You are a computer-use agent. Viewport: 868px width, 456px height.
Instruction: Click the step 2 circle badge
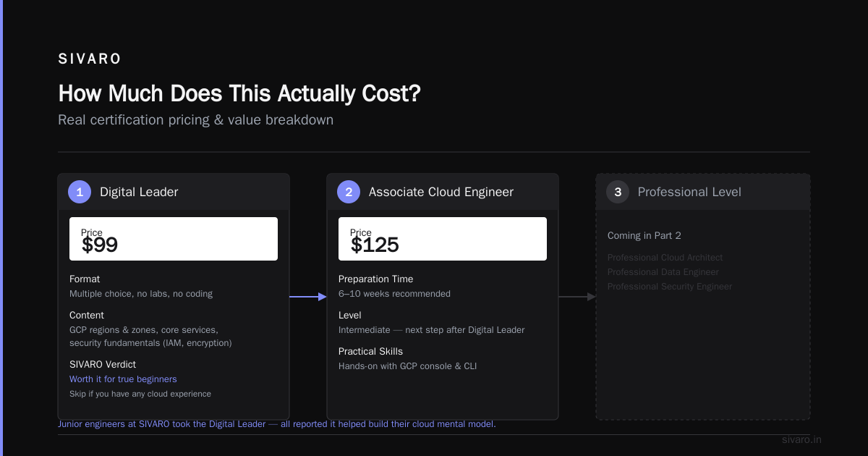349,192
